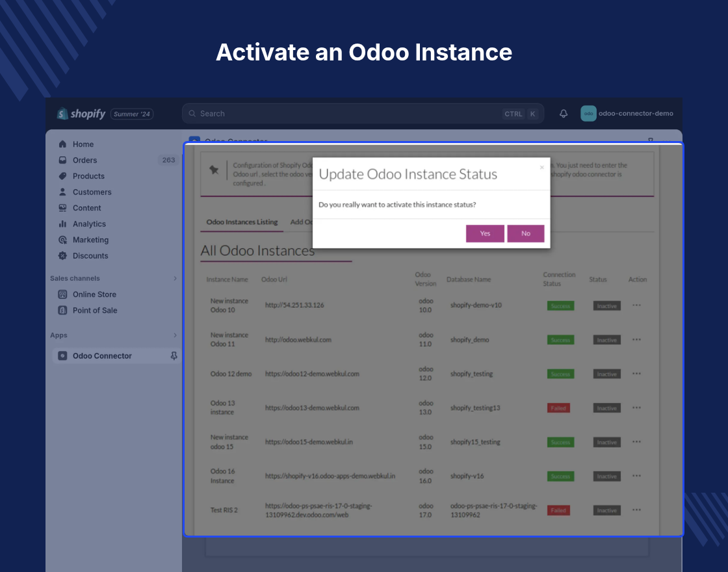Click the Home house icon
Screen dimensions: 728x572
[x=62, y=144]
